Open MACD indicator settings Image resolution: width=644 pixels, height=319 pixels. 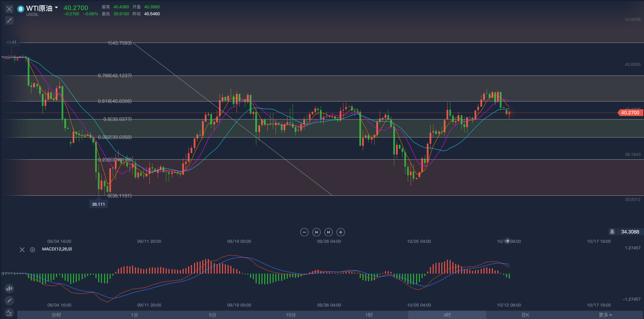click(x=33, y=250)
